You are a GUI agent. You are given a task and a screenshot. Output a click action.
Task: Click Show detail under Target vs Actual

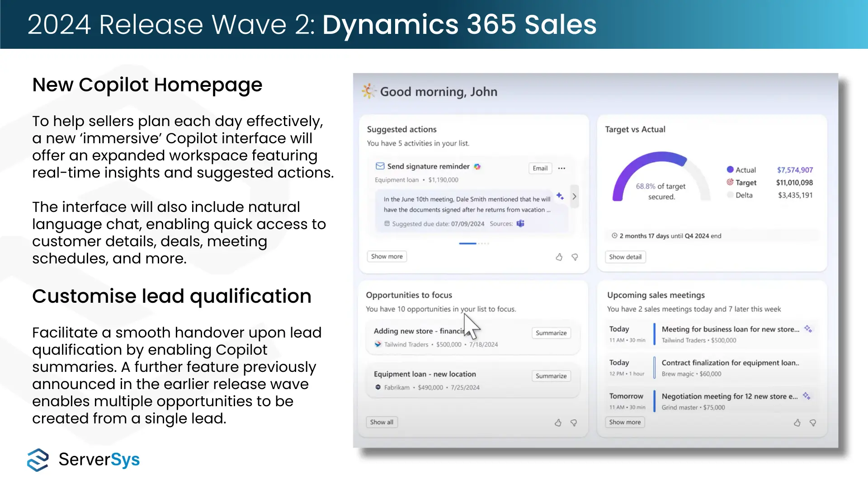coord(625,257)
